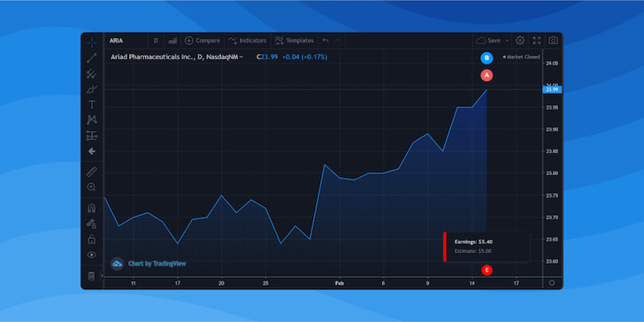Click the Estimate: $5.00 text
The height and width of the screenshot is (322, 644).
pyautogui.click(x=472, y=251)
